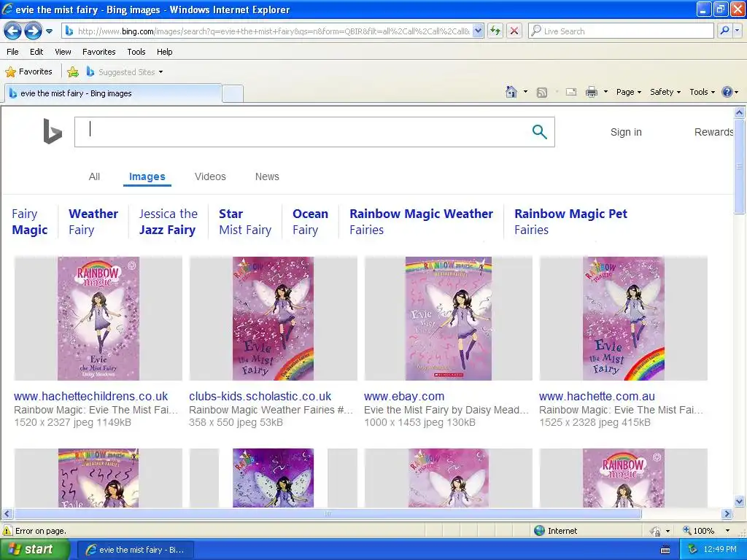Open the Tools menu in the menu bar
The image size is (747, 560).
coord(136,52)
